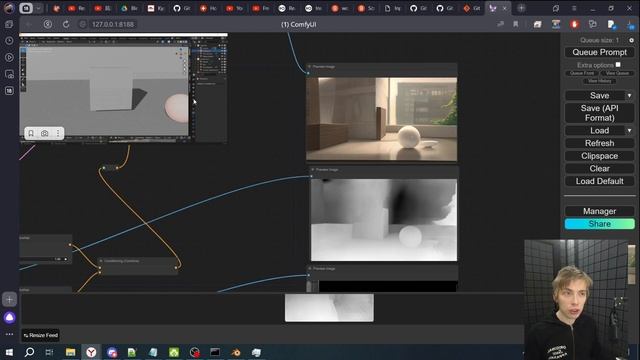Open the View History list

click(599, 81)
